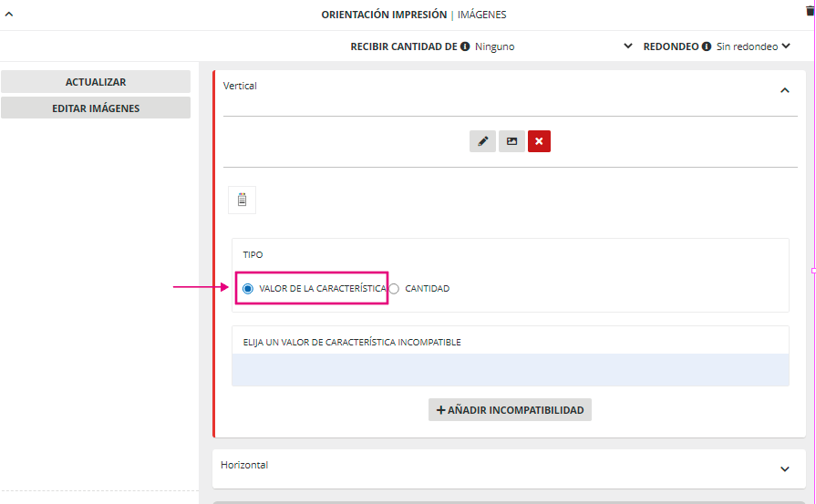
Task: Open the Sin redondeo dropdown
Action: click(753, 46)
